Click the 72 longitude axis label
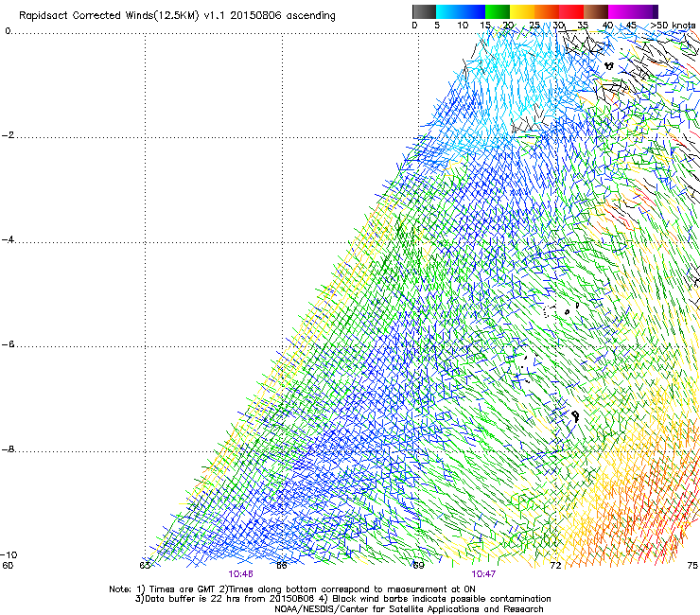Screen dimensions: 700x615 coord(555,566)
